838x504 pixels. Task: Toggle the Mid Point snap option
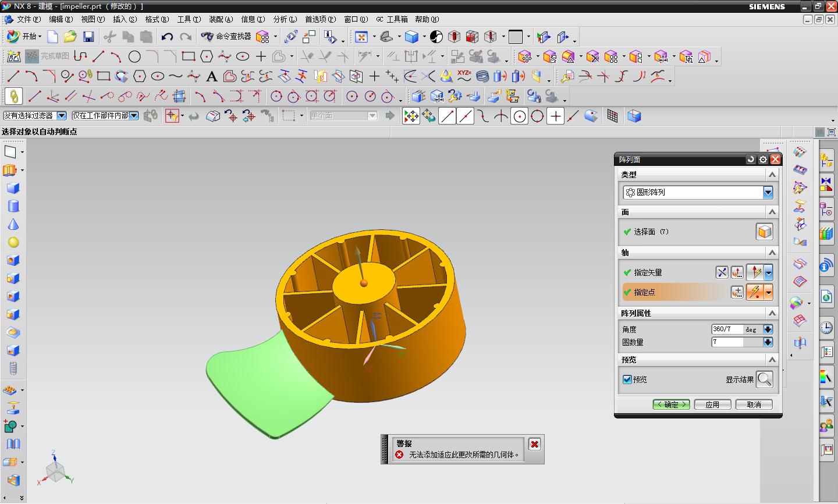pos(465,116)
